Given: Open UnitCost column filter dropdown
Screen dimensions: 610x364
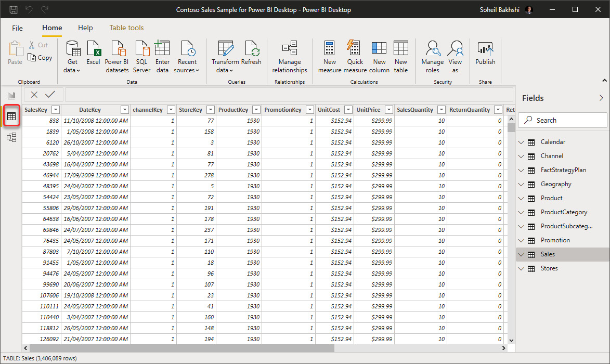Looking at the screenshot, I should click(x=348, y=110).
